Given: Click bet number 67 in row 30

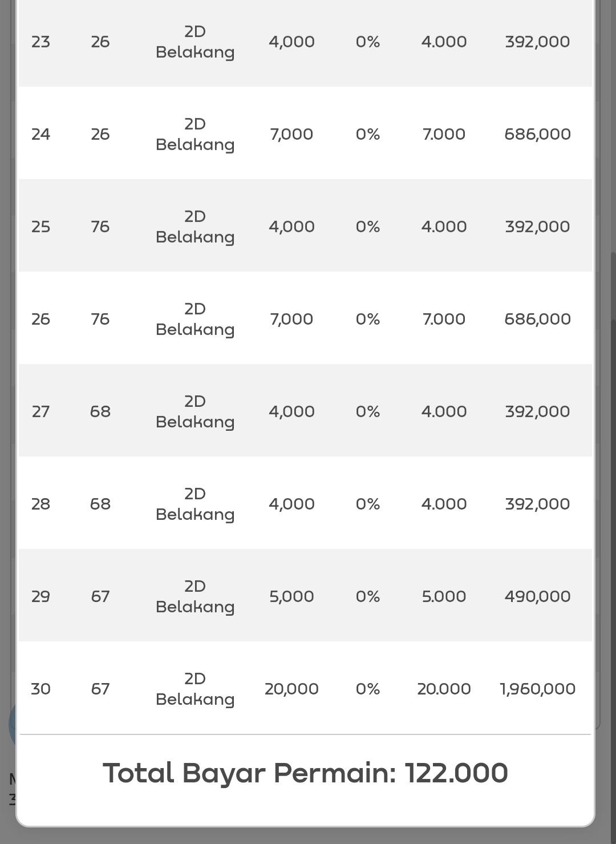Looking at the screenshot, I should (x=100, y=689).
